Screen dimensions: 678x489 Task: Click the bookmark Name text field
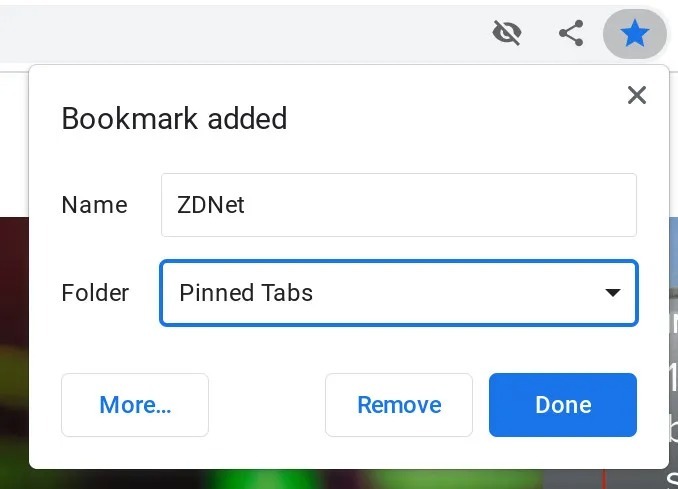tap(398, 205)
